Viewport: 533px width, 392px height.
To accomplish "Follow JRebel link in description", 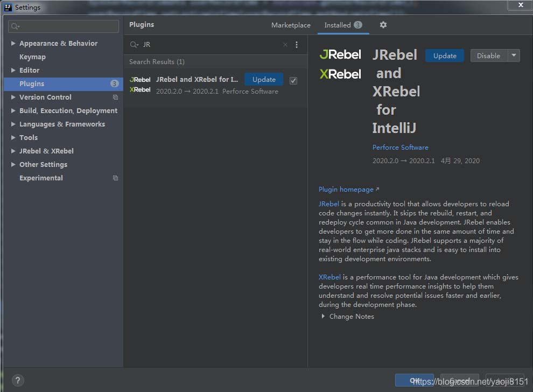I will point(329,204).
